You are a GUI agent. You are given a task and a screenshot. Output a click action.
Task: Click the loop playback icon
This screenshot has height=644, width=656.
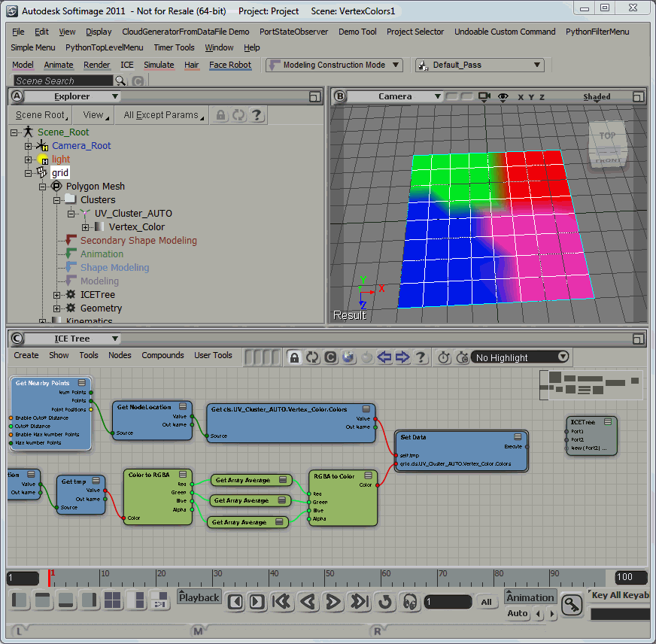pos(385,602)
